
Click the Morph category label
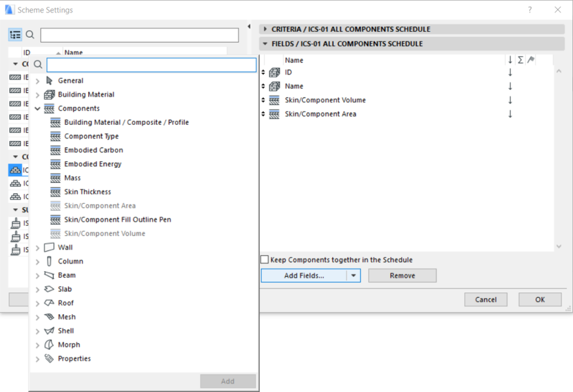[x=69, y=344]
